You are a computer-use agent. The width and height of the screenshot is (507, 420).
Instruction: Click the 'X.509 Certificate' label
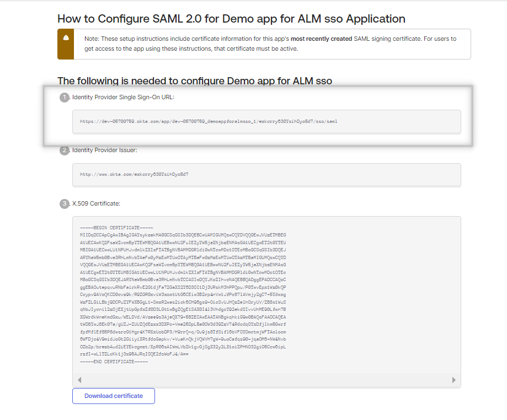(x=96, y=204)
